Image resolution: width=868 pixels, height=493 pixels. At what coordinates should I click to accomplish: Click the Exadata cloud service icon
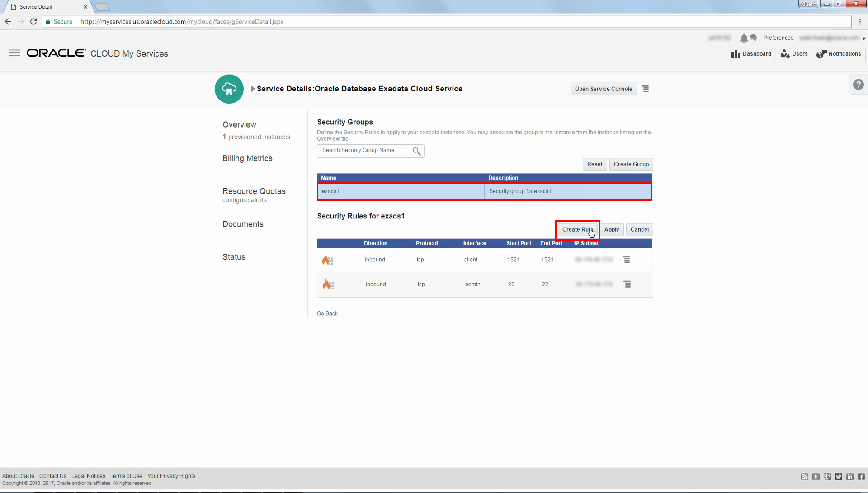click(x=229, y=89)
